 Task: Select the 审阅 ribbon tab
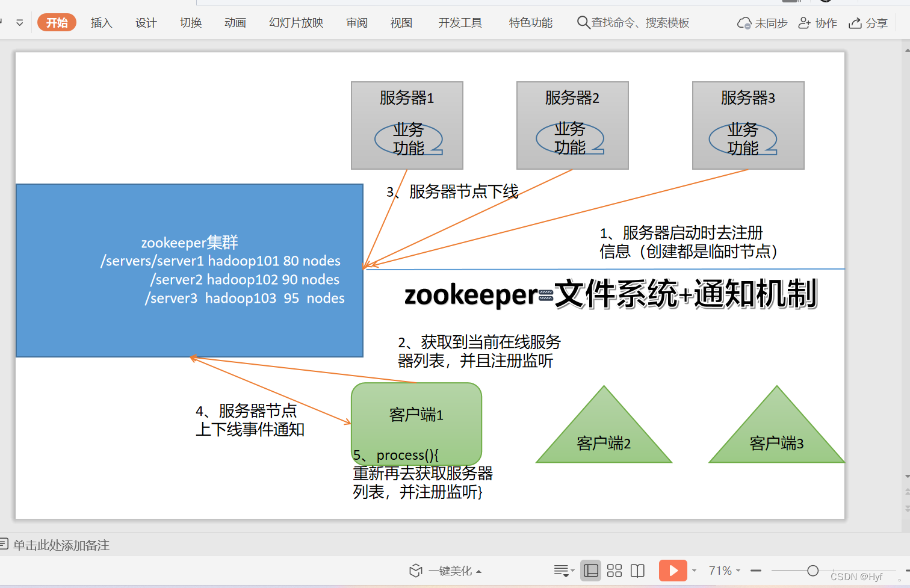pos(356,23)
